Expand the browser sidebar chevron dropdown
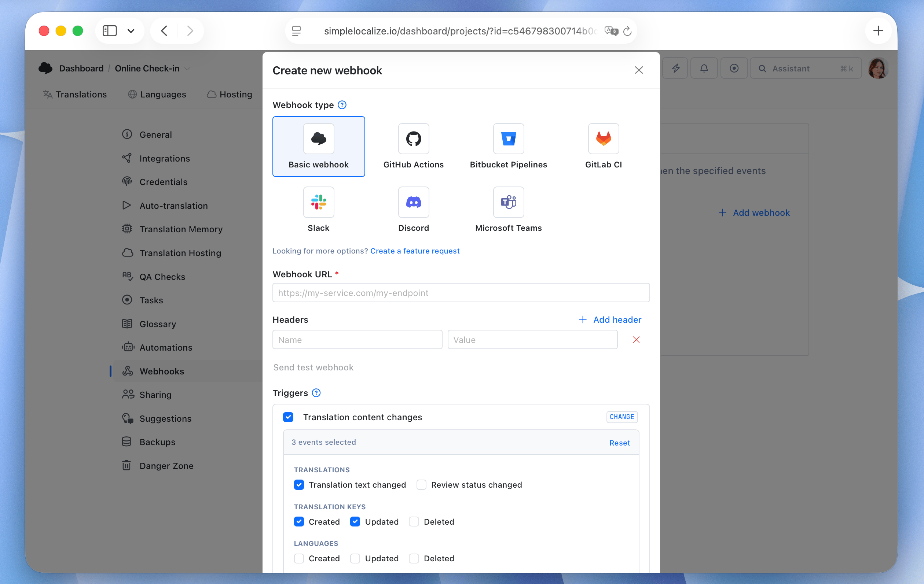Screen dimensions: 924x584 click(x=131, y=31)
